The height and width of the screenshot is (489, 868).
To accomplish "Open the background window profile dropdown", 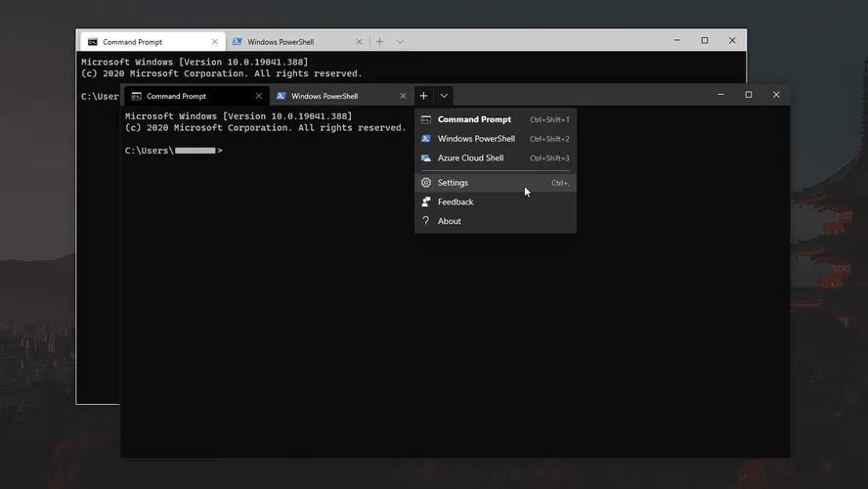I will click(x=400, y=42).
